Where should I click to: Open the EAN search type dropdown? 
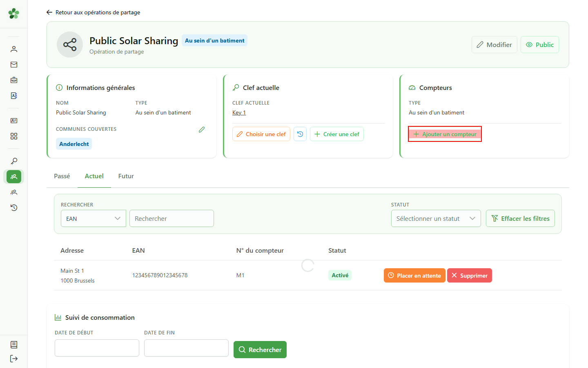[x=94, y=218]
